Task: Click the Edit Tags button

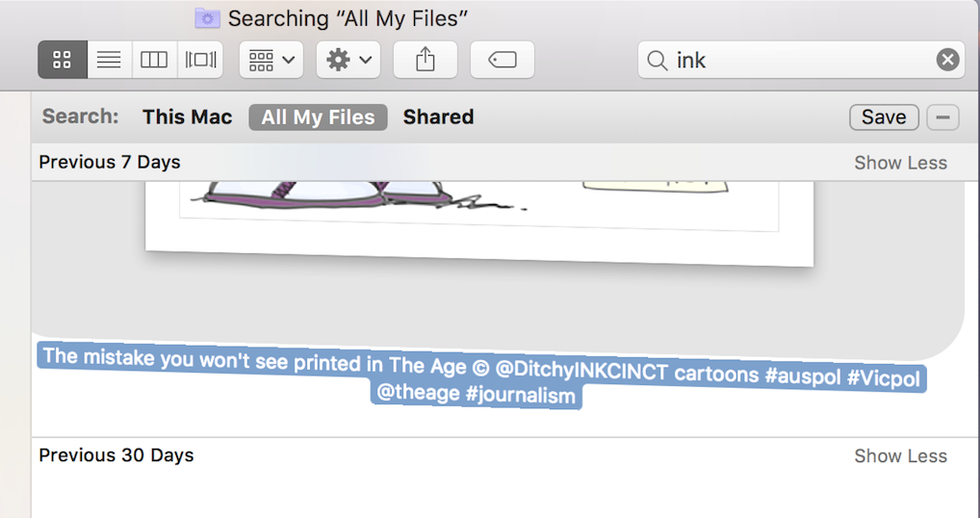Action: point(502,60)
